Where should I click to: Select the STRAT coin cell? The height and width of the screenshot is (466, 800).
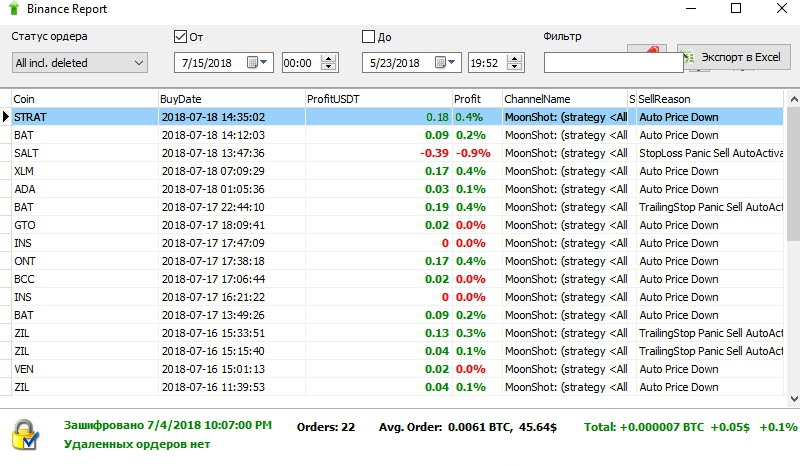pyautogui.click(x=85, y=117)
